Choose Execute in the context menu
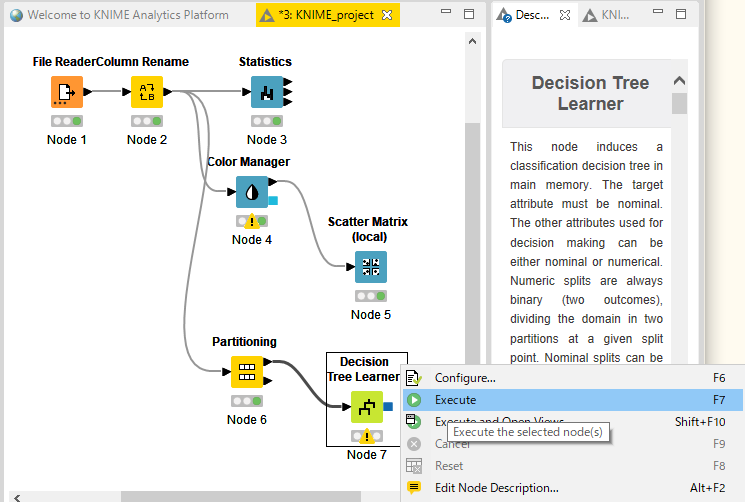 tap(573, 400)
